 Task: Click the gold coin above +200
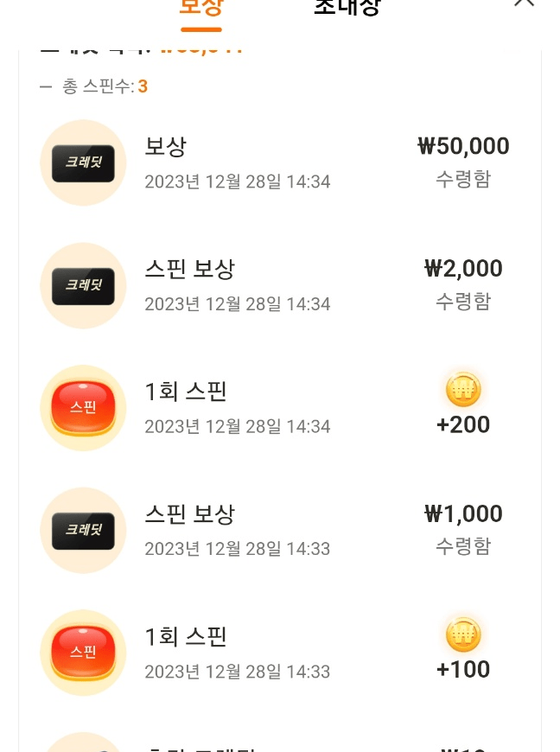[463, 390]
